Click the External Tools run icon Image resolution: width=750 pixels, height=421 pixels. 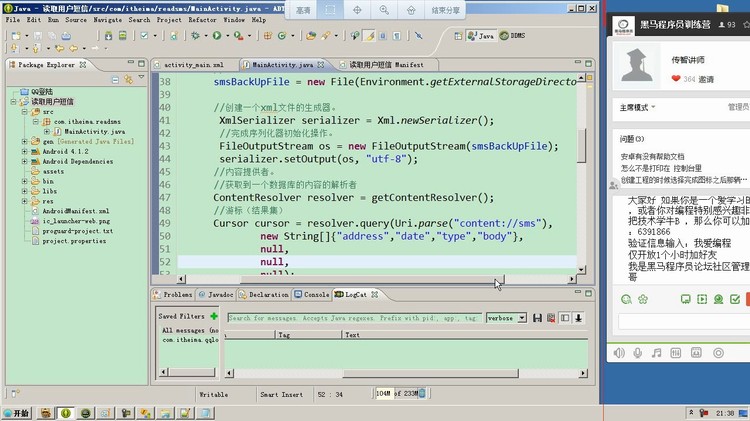point(238,36)
